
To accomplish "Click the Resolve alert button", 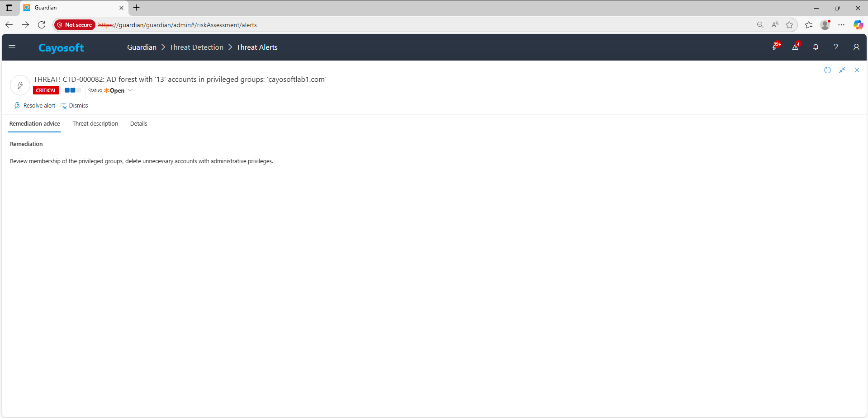I will 35,106.
